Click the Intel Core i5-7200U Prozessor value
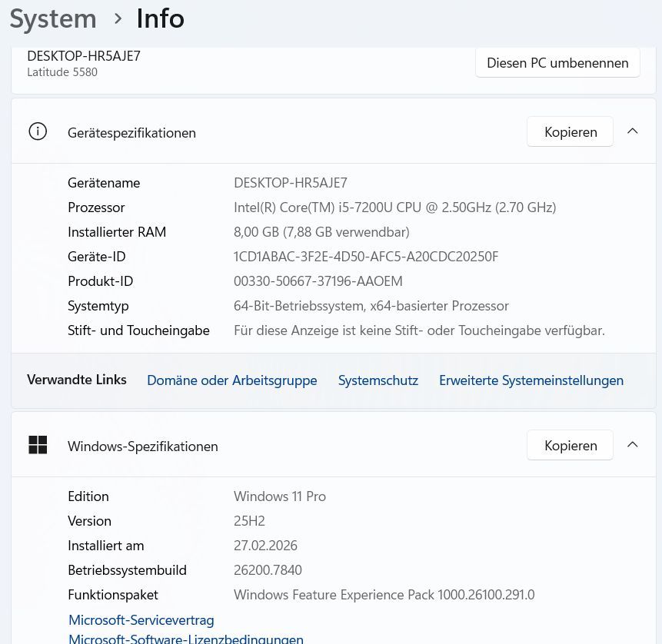 tap(394, 207)
